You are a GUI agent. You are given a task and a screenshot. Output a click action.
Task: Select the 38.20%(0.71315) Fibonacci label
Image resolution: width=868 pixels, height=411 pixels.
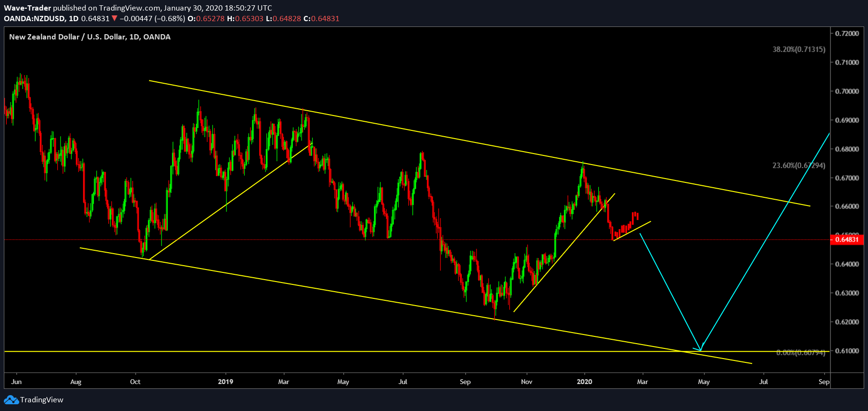pyautogui.click(x=799, y=50)
